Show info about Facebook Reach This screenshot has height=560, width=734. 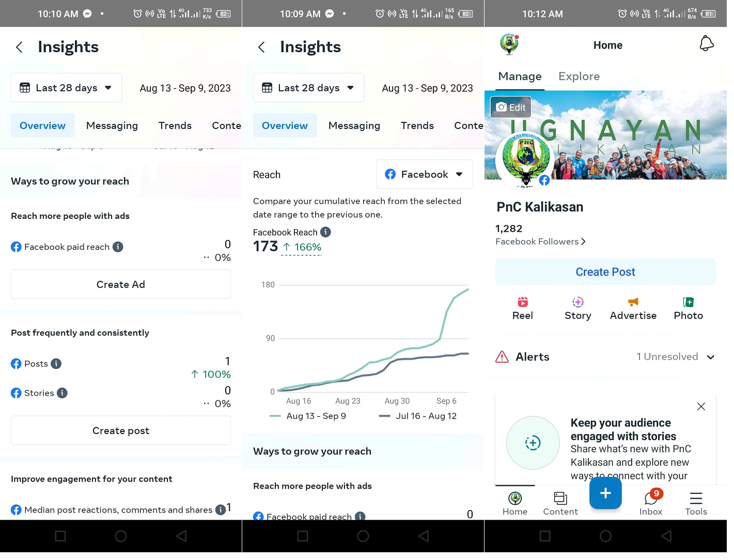click(325, 232)
